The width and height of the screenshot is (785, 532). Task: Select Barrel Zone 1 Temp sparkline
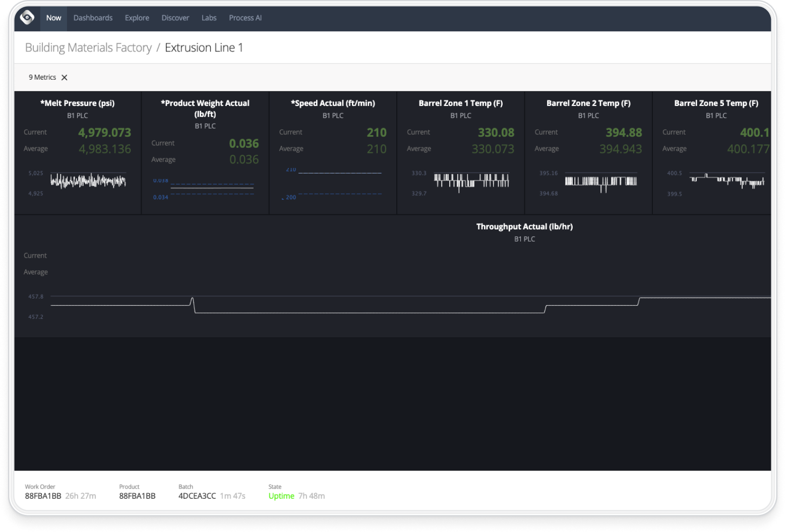coord(471,181)
